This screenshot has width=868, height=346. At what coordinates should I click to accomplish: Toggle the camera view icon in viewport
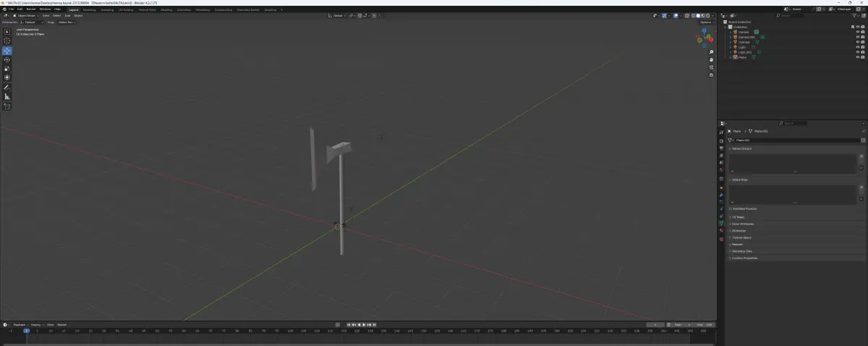tap(712, 67)
